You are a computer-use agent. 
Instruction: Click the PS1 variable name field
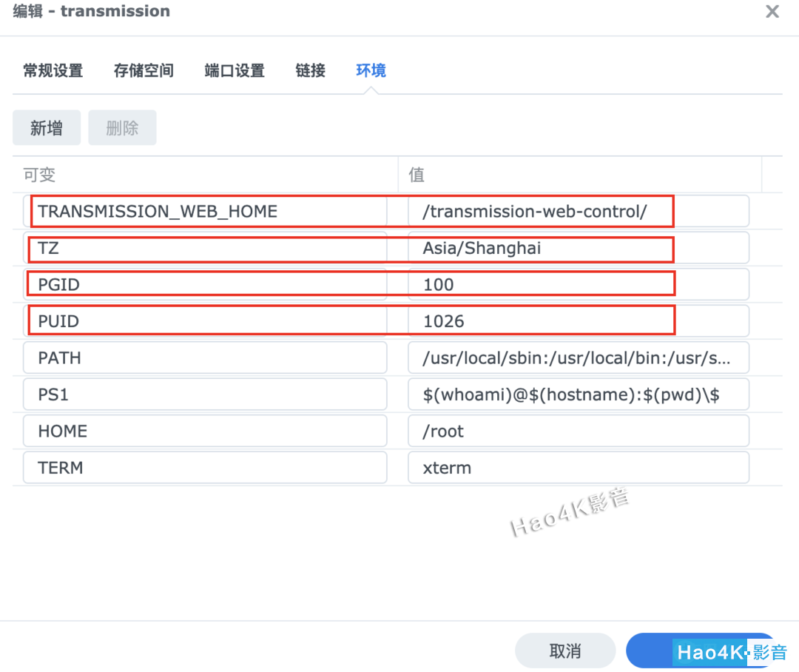pyautogui.click(x=205, y=394)
